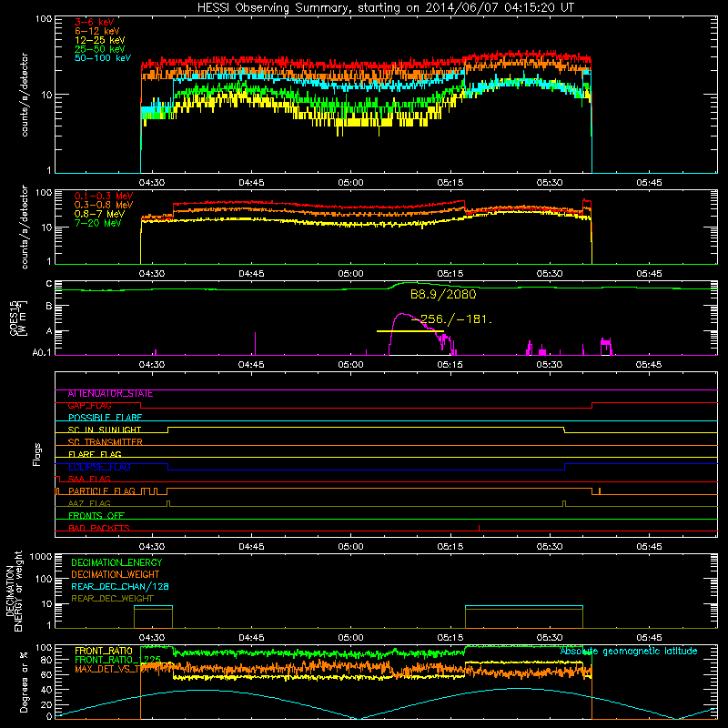Select the POSSIBLE_FLARE flag label
The width and height of the screenshot is (728, 728).
tap(105, 418)
